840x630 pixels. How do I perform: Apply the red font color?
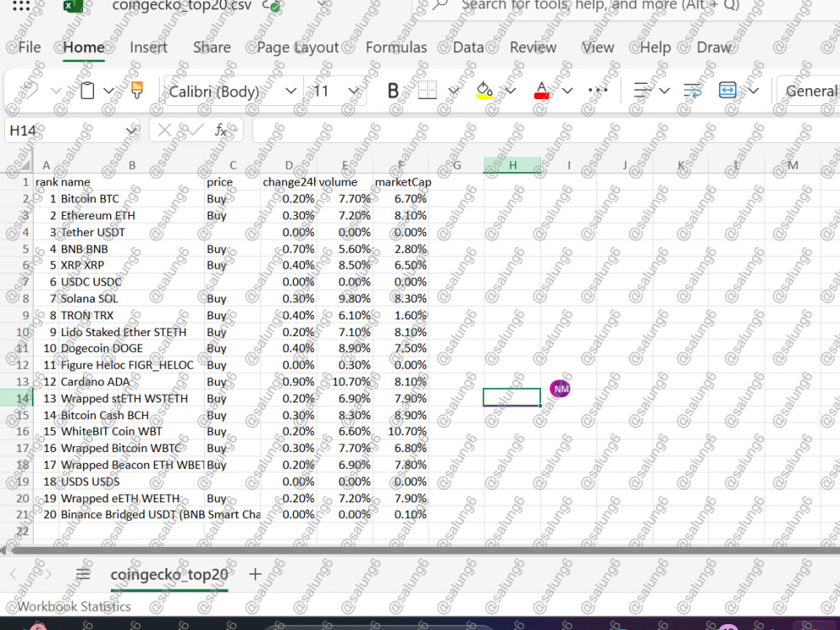pyautogui.click(x=542, y=91)
